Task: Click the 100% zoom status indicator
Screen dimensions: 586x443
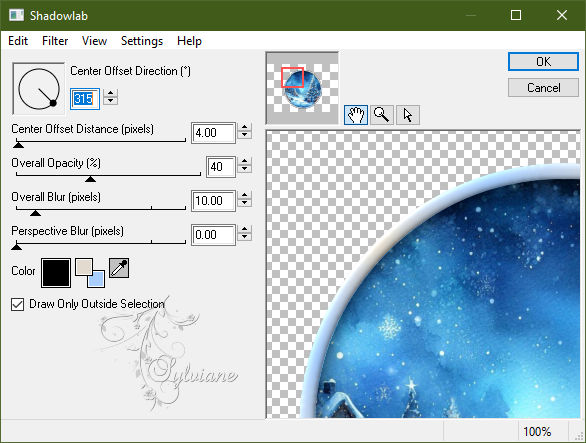Action: click(x=537, y=432)
